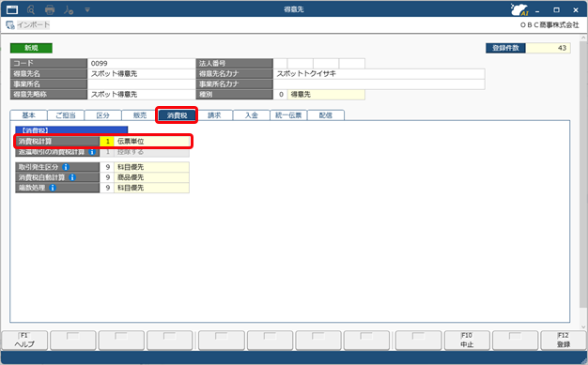The image size is (588, 365).
Task: Click the printer icon in title bar
Action: pos(50,9)
